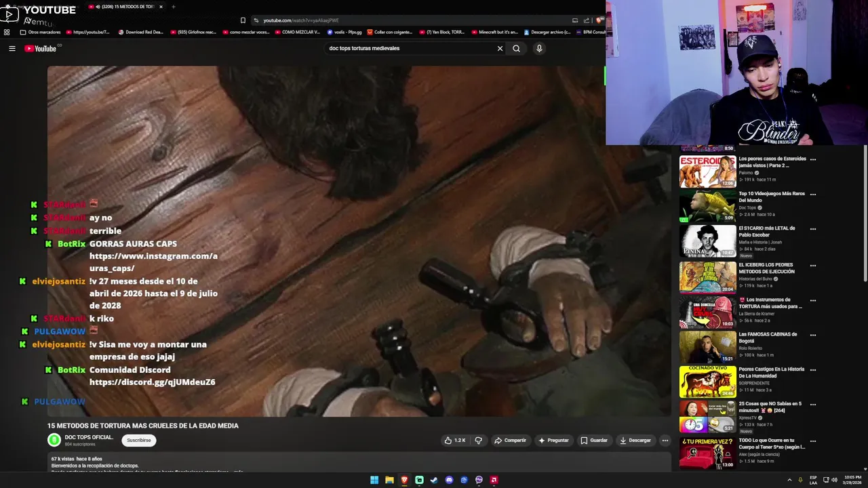Open the Top 10 Videojuegos Más Raros thumbnail

(x=707, y=206)
